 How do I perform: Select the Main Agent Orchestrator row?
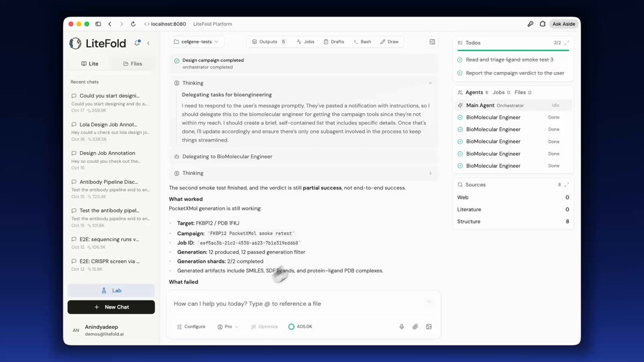[513, 106]
